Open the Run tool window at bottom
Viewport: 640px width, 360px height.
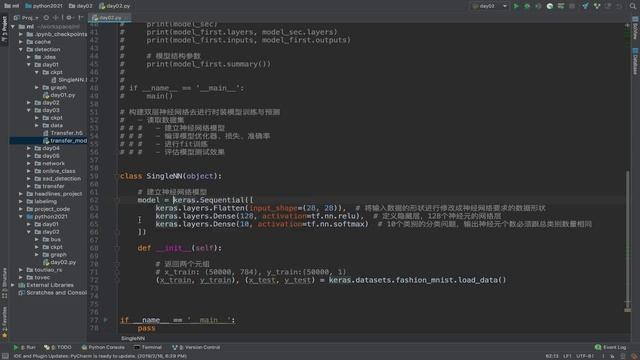tap(24, 347)
